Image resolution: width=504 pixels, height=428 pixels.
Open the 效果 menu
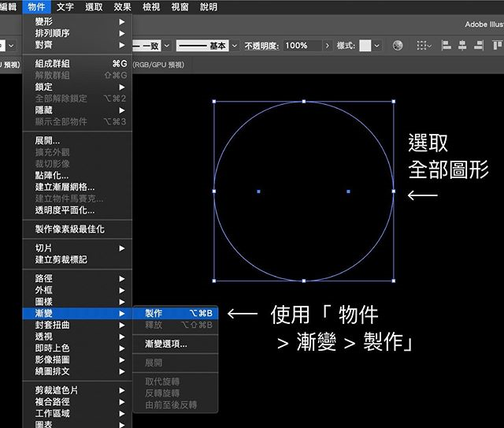coord(123,7)
